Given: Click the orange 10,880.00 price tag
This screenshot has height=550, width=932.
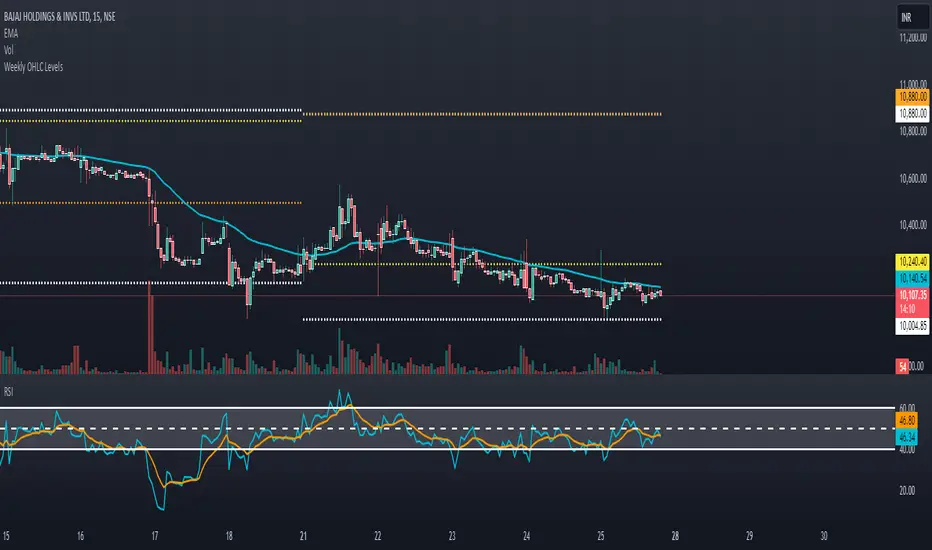Looking at the screenshot, I should click(x=912, y=97).
